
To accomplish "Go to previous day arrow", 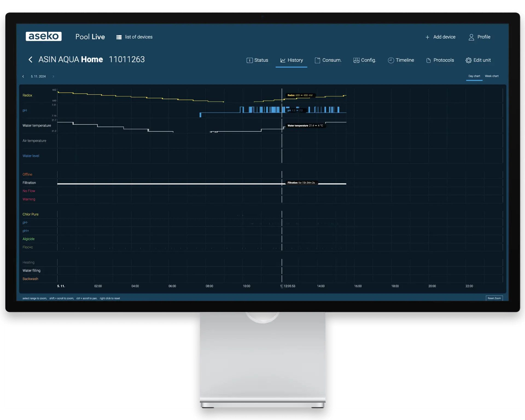I will pos(23,77).
